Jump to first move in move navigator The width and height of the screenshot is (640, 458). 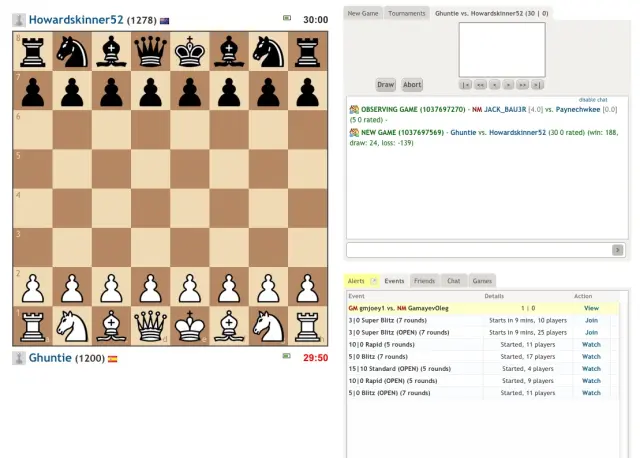(466, 85)
